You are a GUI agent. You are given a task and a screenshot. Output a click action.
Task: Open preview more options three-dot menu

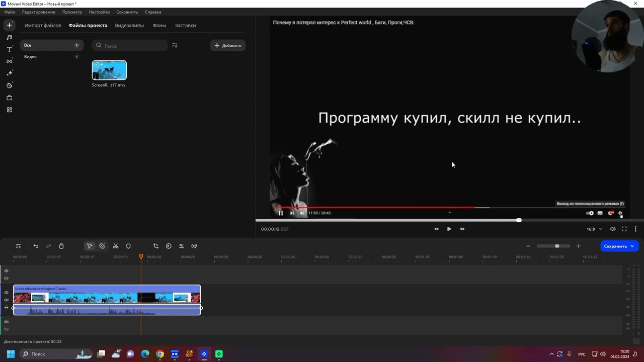(x=635, y=229)
